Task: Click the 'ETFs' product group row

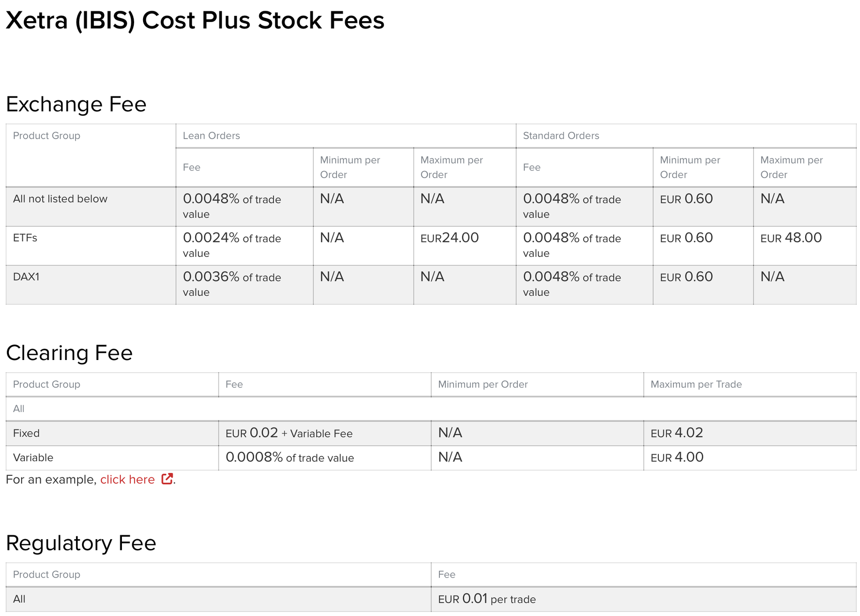Action: pos(25,238)
